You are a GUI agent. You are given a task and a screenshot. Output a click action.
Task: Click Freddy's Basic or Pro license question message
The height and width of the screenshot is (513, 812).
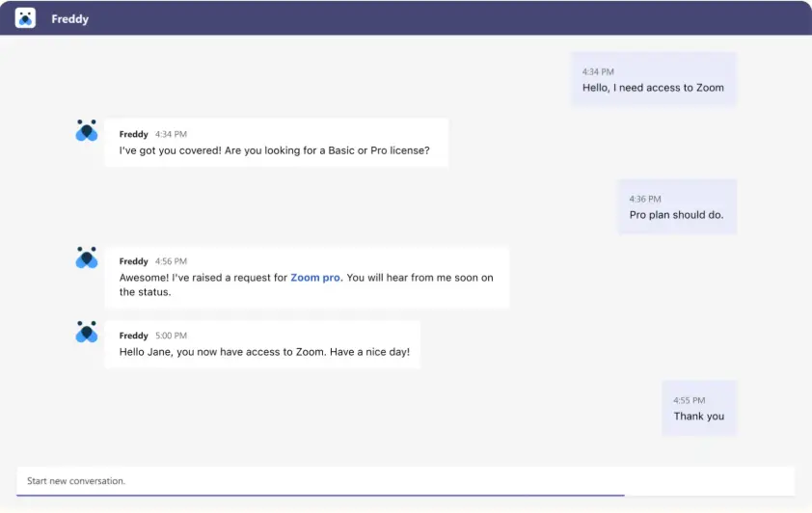[x=275, y=150]
